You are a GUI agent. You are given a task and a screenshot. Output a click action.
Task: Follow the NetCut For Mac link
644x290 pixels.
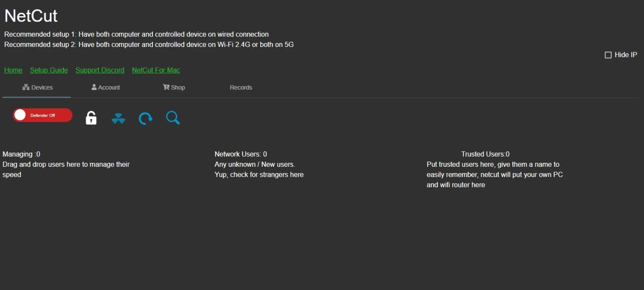tap(156, 70)
